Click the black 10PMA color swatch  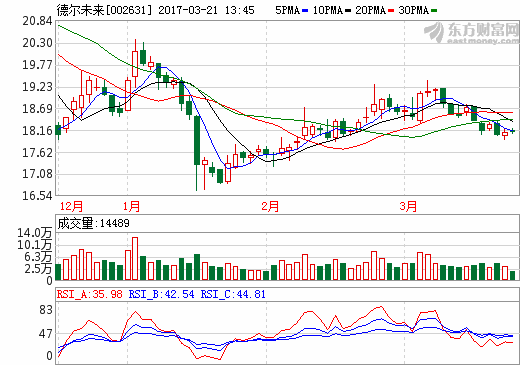pos(348,11)
